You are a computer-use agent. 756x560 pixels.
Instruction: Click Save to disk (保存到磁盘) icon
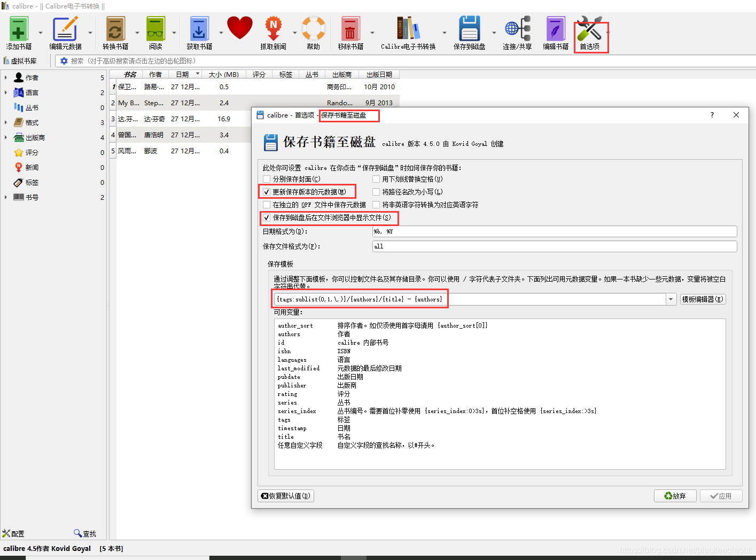pos(470,29)
